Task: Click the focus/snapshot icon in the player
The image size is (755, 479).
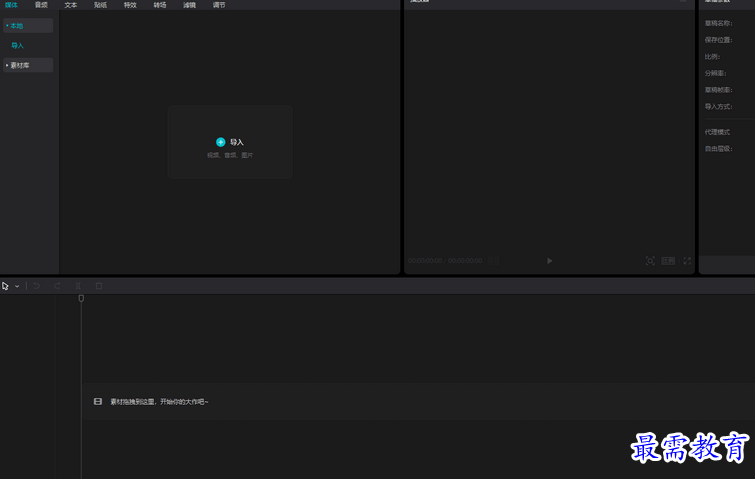Action: point(650,261)
